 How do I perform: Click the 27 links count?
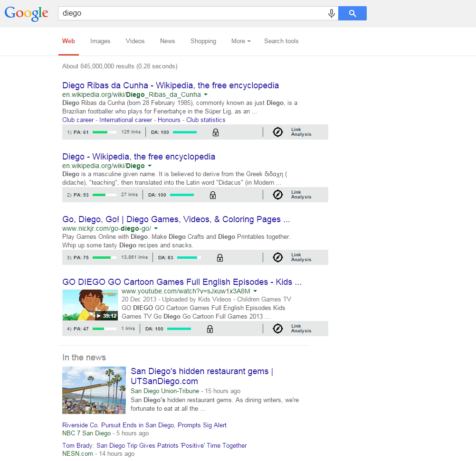129,195
